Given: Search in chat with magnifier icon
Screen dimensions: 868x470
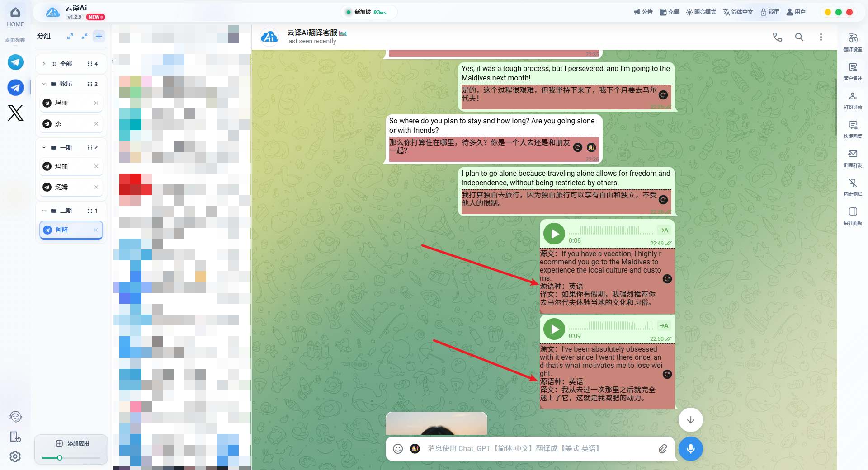Looking at the screenshot, I should (x=799, y=37).
